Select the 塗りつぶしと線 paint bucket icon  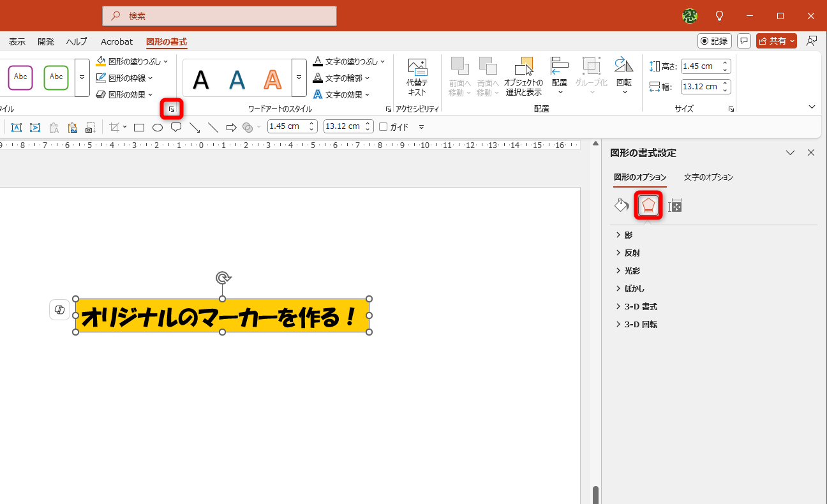(x=621, y=205)
